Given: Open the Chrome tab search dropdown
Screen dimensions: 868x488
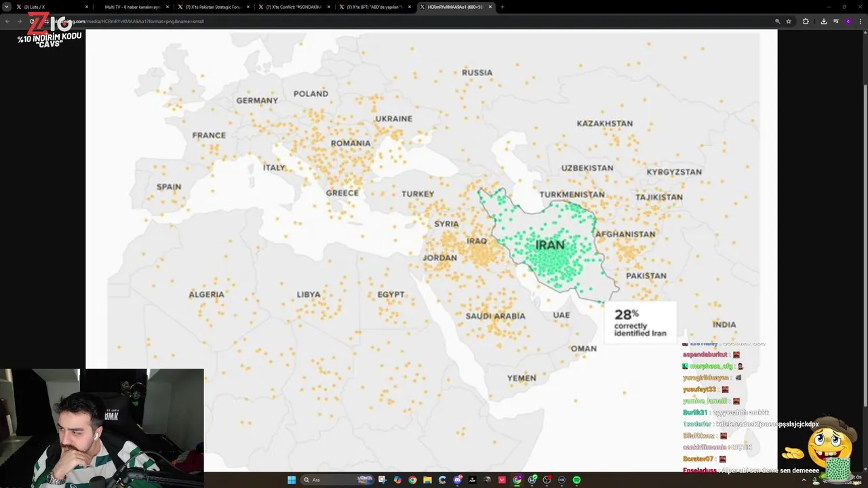Looking at the screenshot, I should (x=7, y=7).
